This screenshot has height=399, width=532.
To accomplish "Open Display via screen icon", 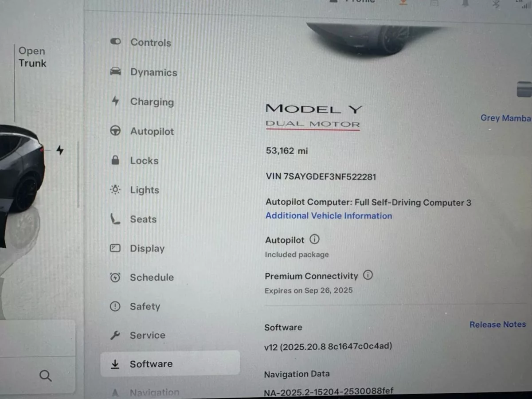I will pos(115,248).
